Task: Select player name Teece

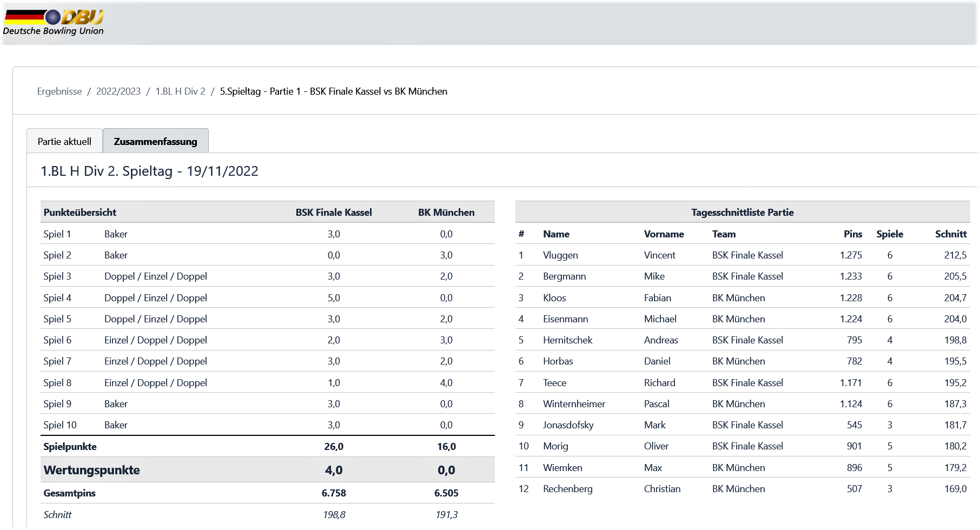Action: pyautogui.click(x=554, y=383)
